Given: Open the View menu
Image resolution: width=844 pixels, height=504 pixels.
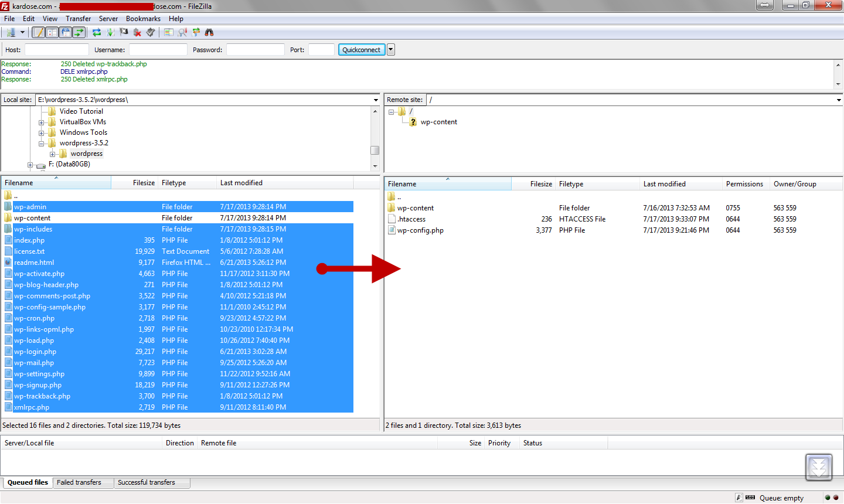Looking at the screenshot, I should click(x=50, y=19).
